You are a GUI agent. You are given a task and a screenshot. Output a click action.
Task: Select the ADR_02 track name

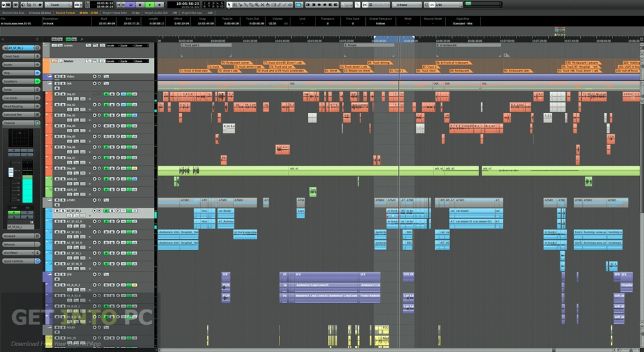(x=72, y=190)
